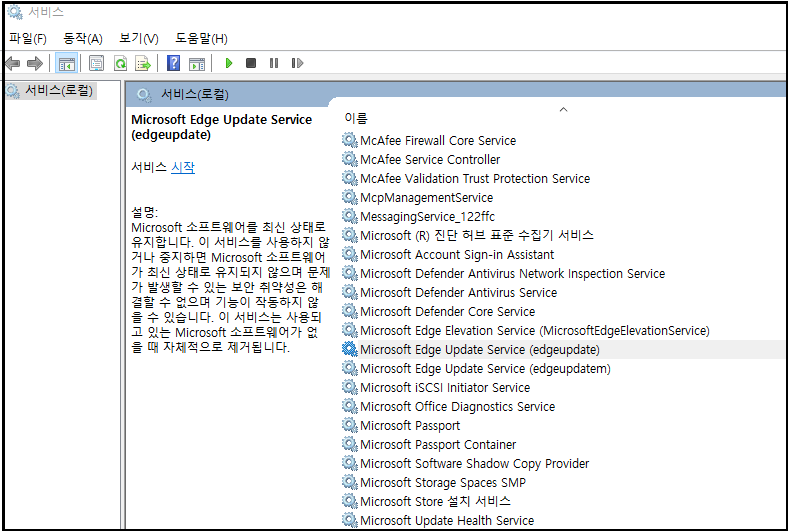Select McpManagementService row
The image size is (788, 531).
(426, 198)
